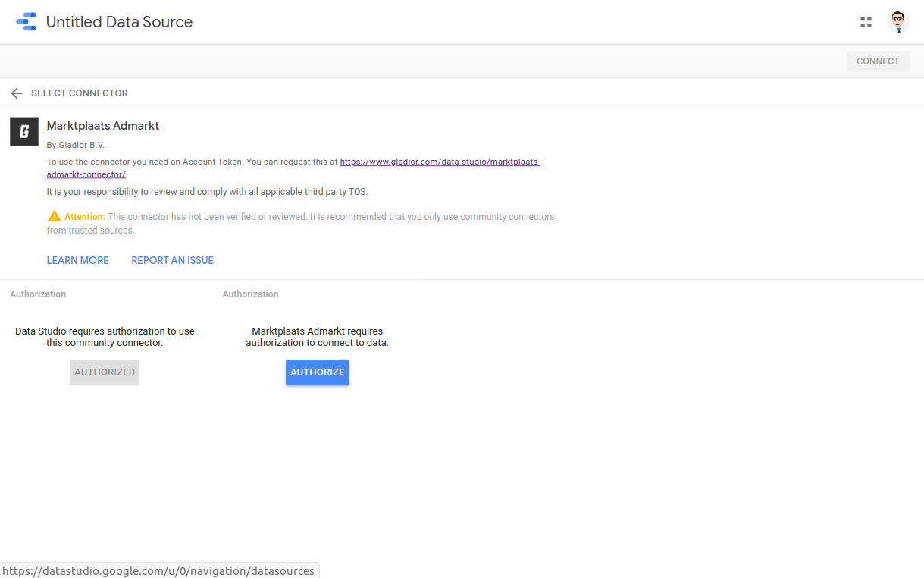Viewport: 924px width, 578px height.
Task: Open the user account avatar
Action: tap(897, 22)
